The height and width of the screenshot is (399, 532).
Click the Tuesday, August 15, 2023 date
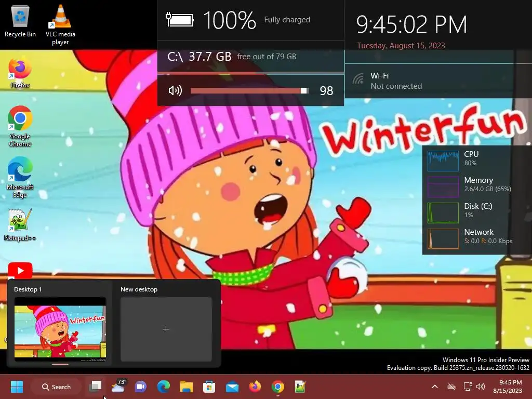[401, 46]
